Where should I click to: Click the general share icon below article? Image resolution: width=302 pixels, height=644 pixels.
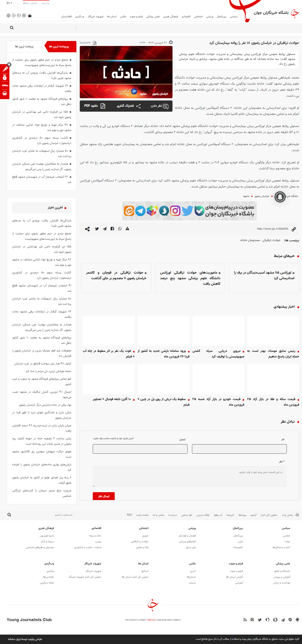[x=87, y=229]
